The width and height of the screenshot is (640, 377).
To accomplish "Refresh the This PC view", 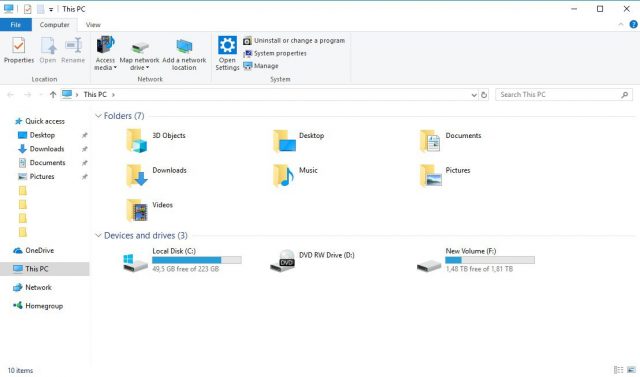I will point(484,95).
